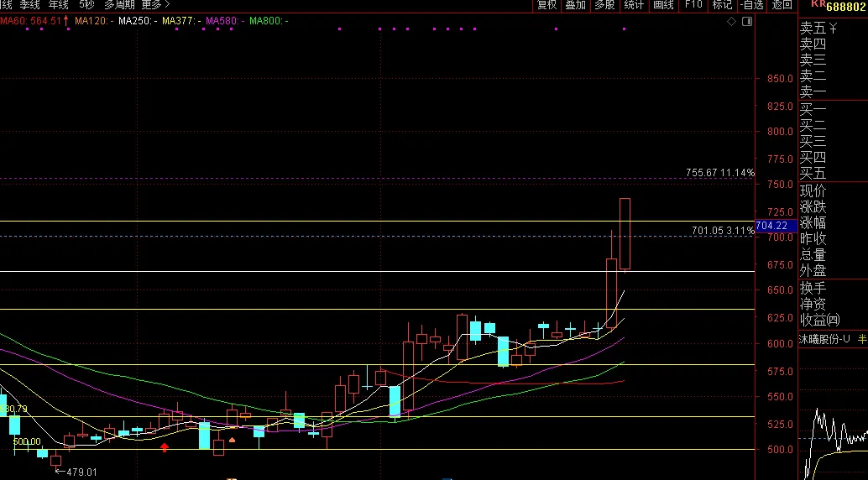
Task: Click the ¥ symbol beside 卖五
Action: (x=833, y=29)
